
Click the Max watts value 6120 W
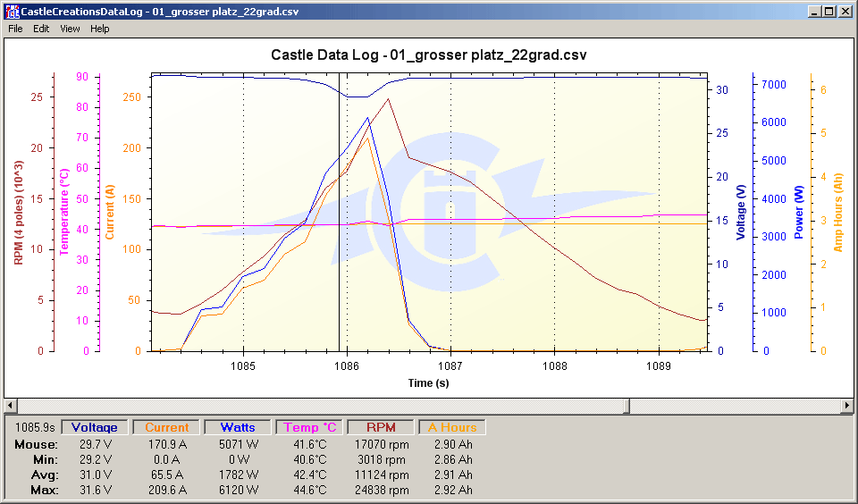(239, 491)
